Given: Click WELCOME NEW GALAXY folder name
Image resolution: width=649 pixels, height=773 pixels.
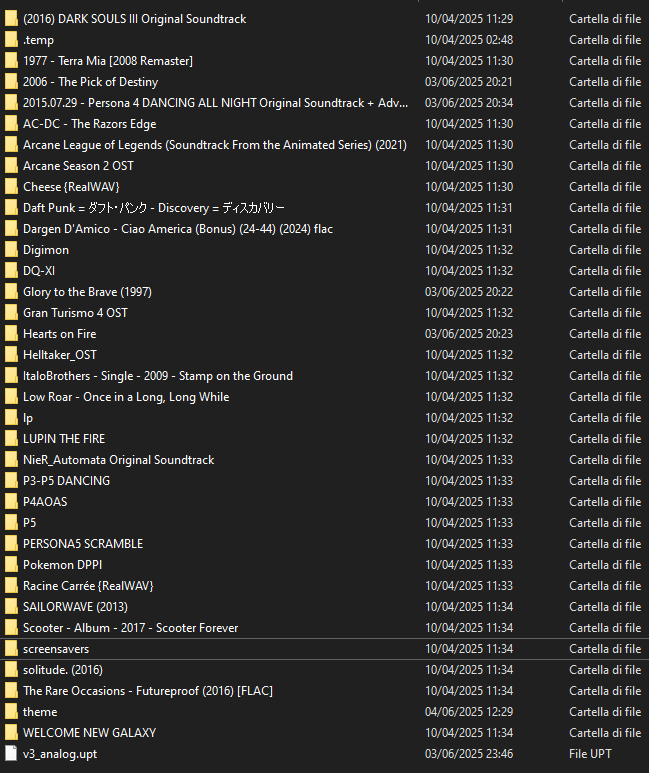Looking at the screenshot, I should [89, 733].
